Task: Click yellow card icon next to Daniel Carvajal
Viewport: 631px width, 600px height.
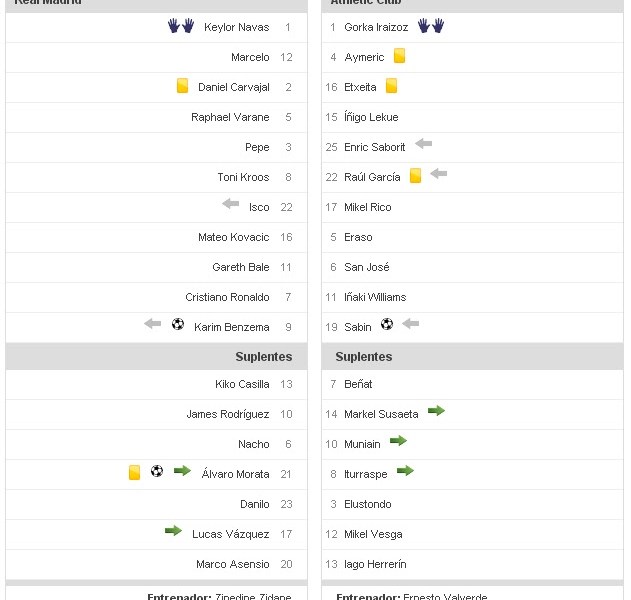Action: pyautogui.click(x=182, y=86)
